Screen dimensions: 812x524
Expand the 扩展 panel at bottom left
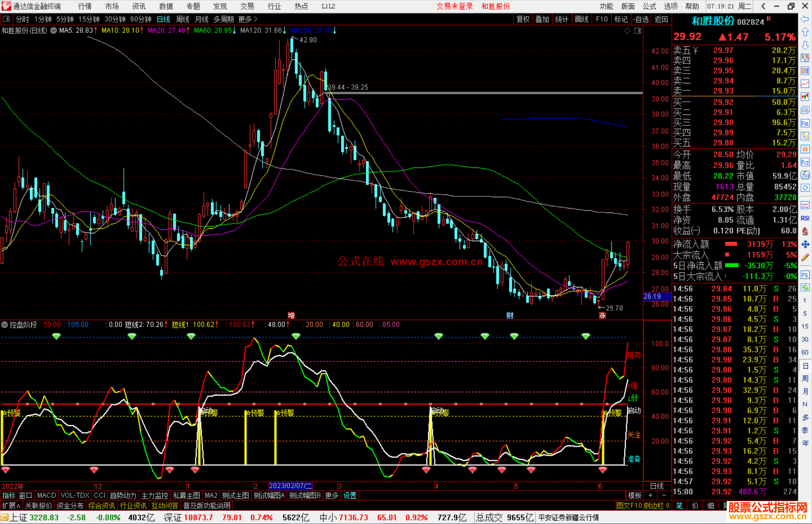[11, 506]
